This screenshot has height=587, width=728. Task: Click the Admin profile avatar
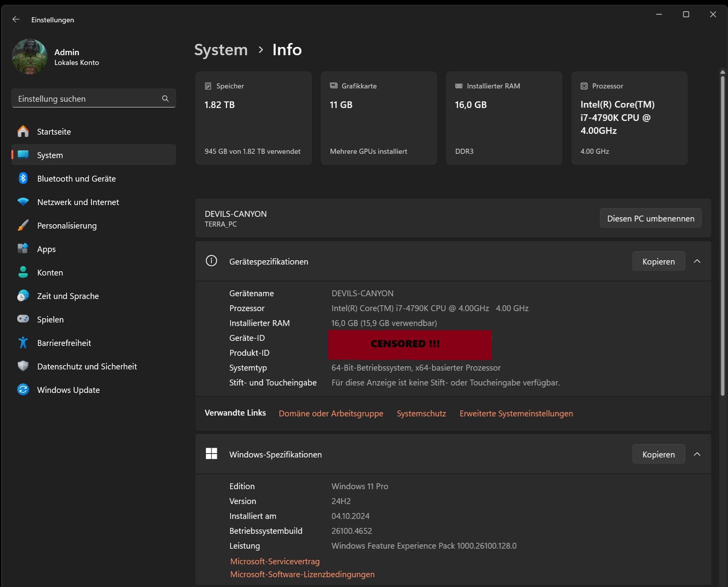click(30, 57)
